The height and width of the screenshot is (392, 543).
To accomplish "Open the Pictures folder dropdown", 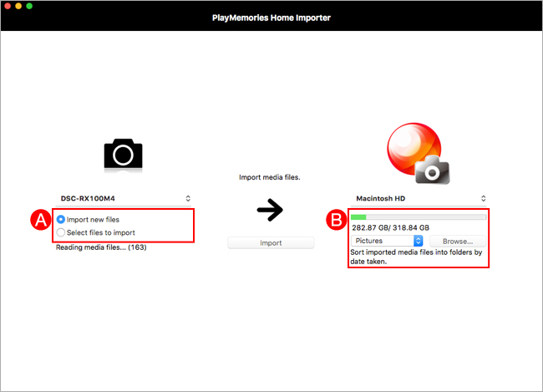I will click(x=388, y=241).
